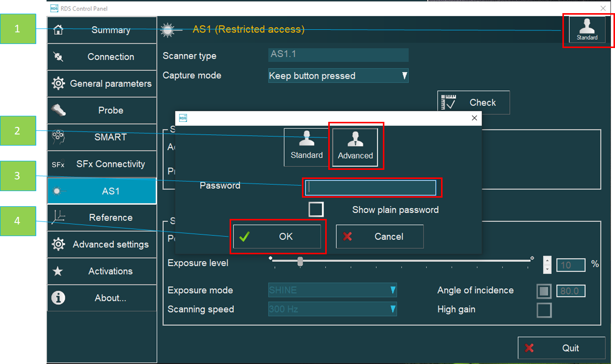
Task: Click the About info icon
Action: coord(58,298)
